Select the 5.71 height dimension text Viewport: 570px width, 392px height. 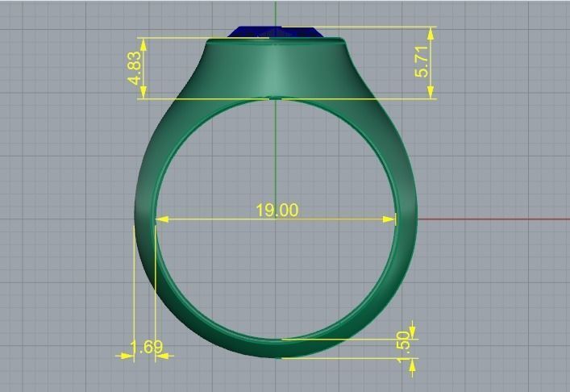tap(422, 61)
